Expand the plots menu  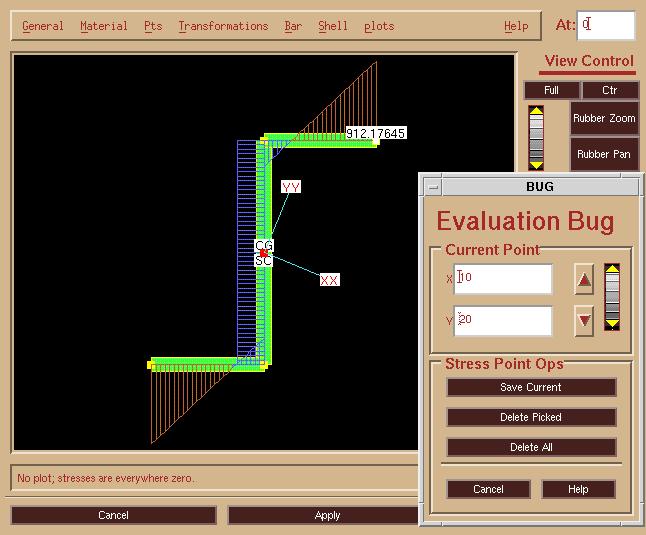[x=379, y=26]
